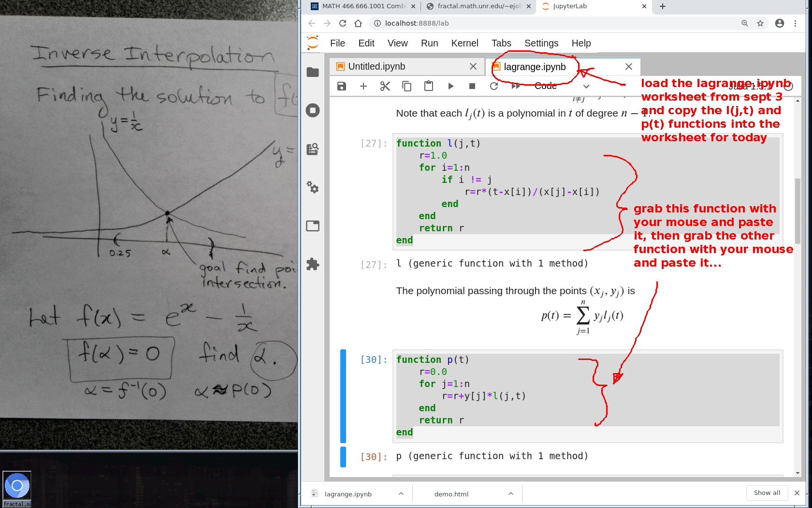Cut the selected cell with the scissors icon
Viewport: 812px width, 508px height.
385,86
